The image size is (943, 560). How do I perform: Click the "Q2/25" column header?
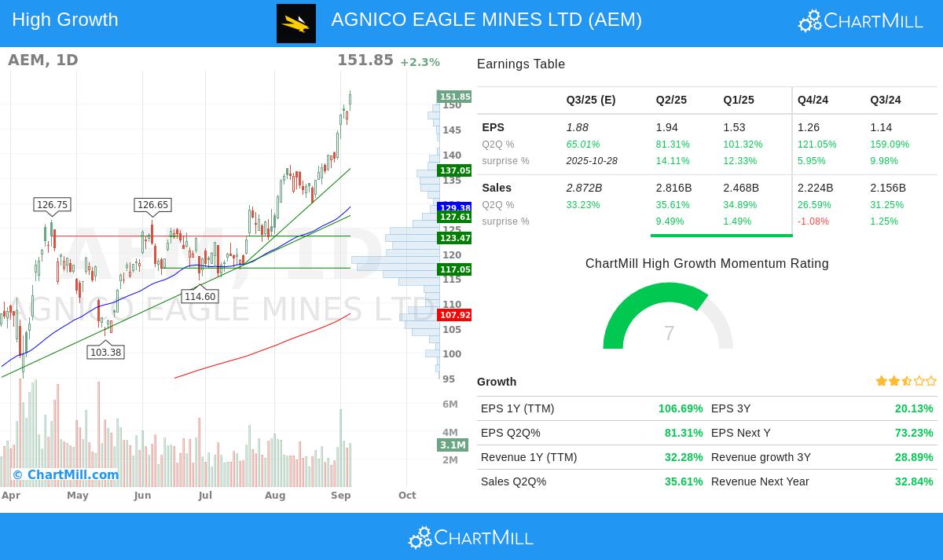[x=671, y=101]
